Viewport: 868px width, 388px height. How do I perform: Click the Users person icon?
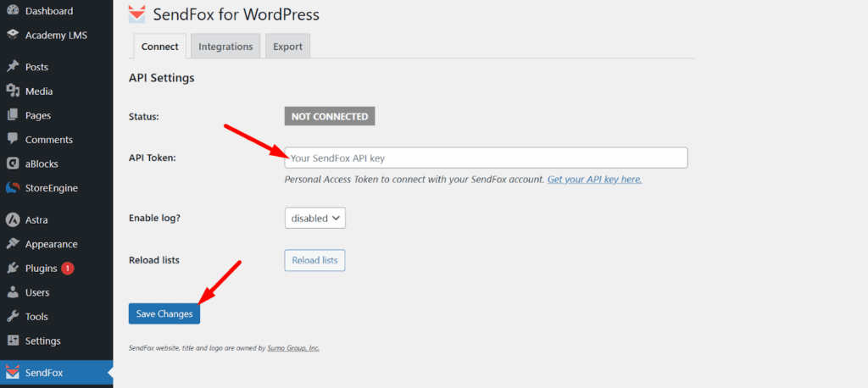13,292
